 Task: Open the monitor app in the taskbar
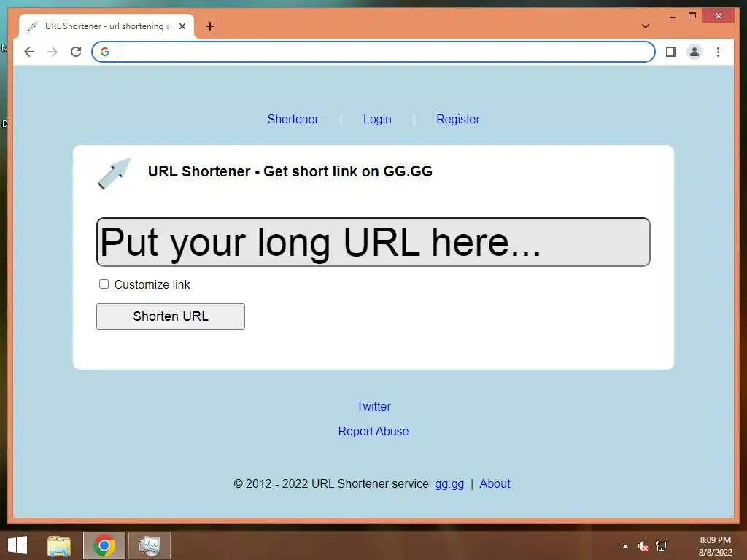(x=150, y=545)
